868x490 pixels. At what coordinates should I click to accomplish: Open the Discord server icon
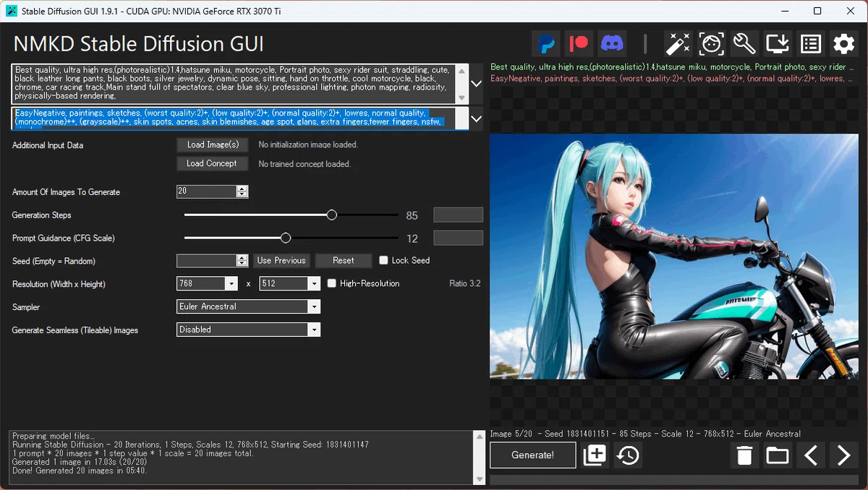point(612,44)
